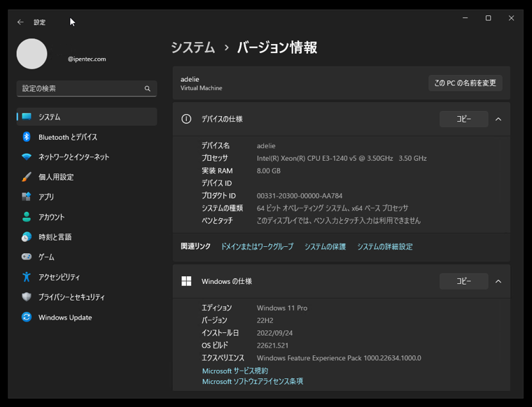Open ネットワークとインターネット settings
Screen dimensions: 532x407
pos(87,157)
